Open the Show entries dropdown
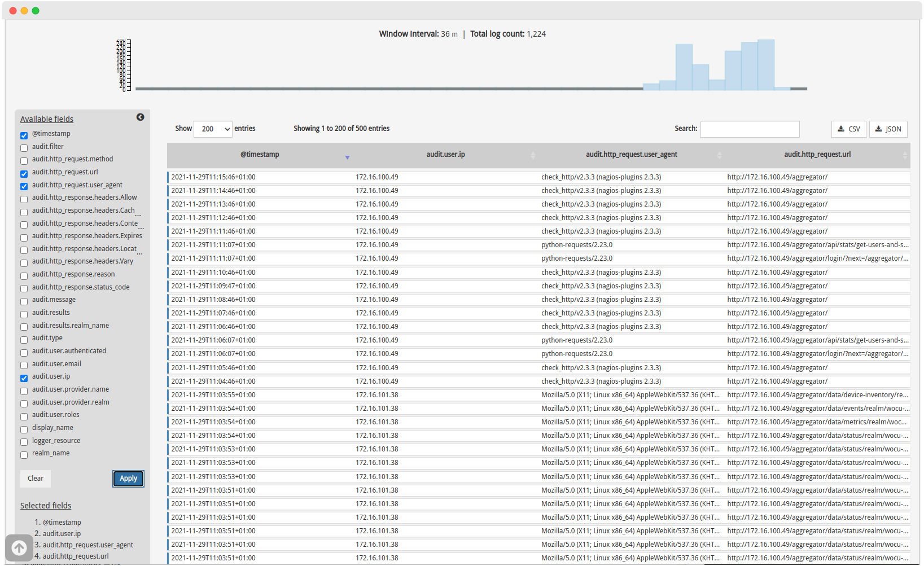The height and width of the screenshot is (566, 924). [213, 129]
